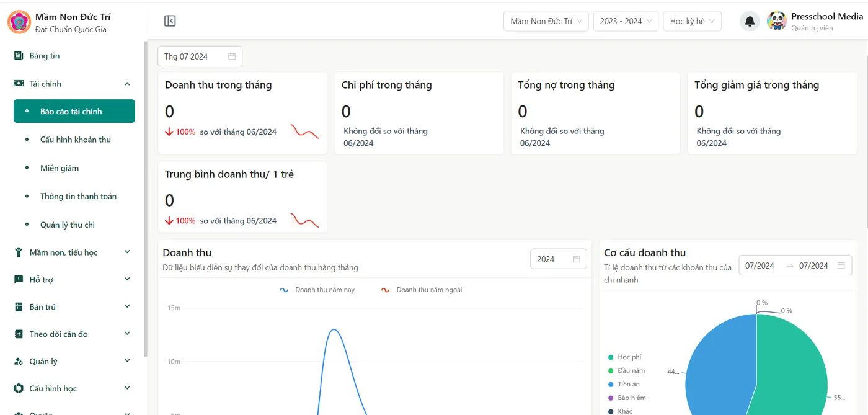This screenshot has width=868, height=415.
Task: Click the Tài chính money icon
Action: coord(19,84)
